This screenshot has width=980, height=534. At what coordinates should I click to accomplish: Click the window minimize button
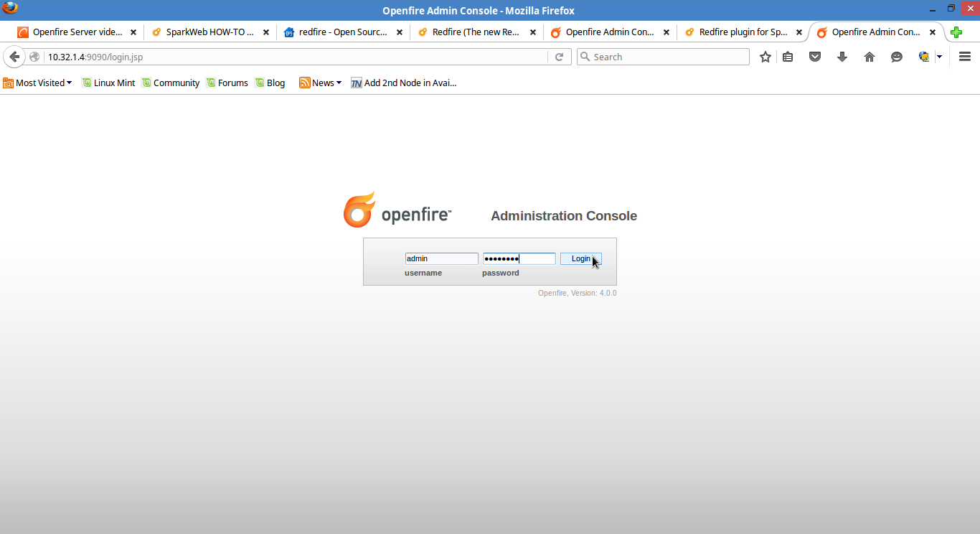click(x=931, y=8)
